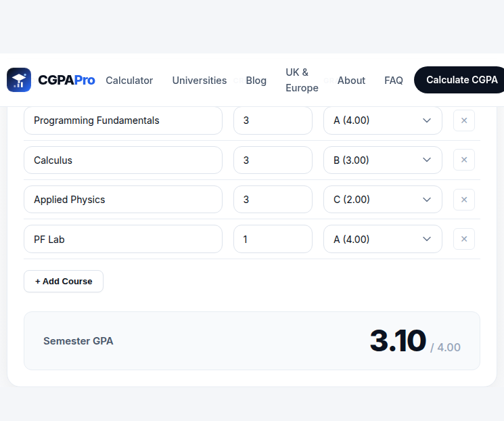504x421 pixels.
Task: Click credits field for Applied Physics
Action: point(273,200)
